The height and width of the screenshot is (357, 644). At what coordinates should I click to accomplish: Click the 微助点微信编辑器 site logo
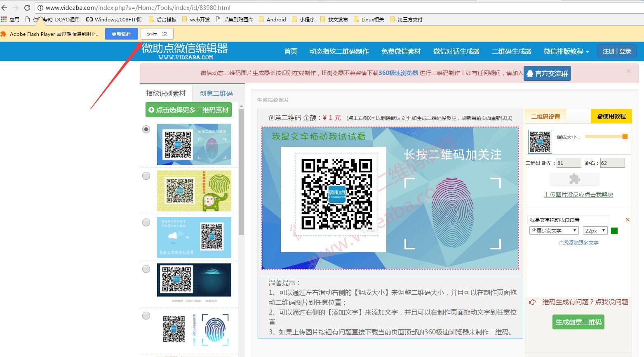click(x=185, y=51)
